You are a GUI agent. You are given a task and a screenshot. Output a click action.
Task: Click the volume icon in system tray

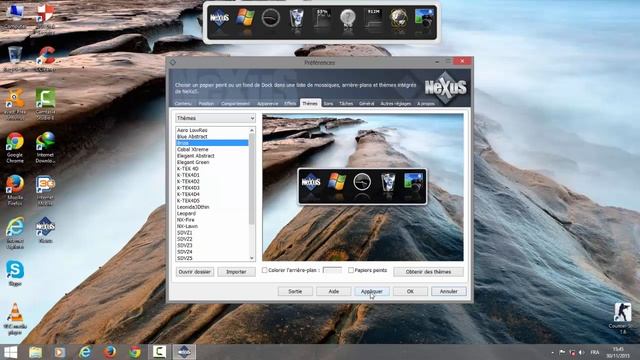pos(581,352)
